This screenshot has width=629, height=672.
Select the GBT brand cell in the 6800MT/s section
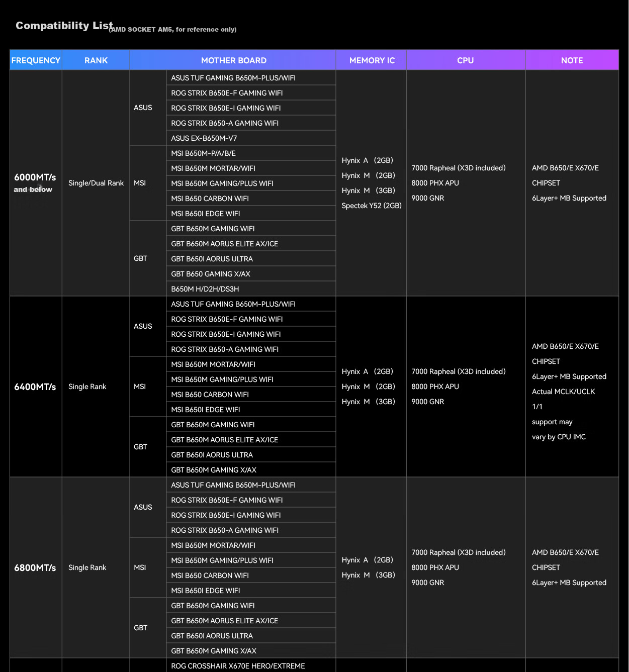pyautogui.click(x=148, y=628)
